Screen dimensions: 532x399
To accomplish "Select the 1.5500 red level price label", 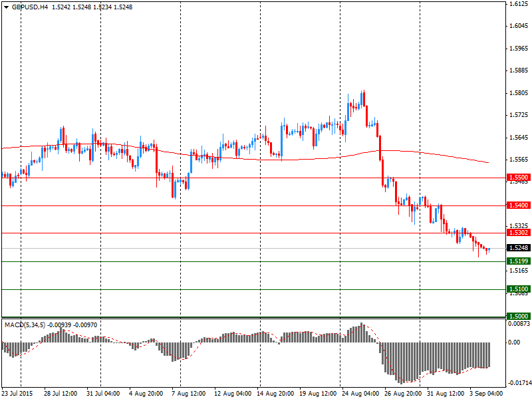I will click(519, 178).
